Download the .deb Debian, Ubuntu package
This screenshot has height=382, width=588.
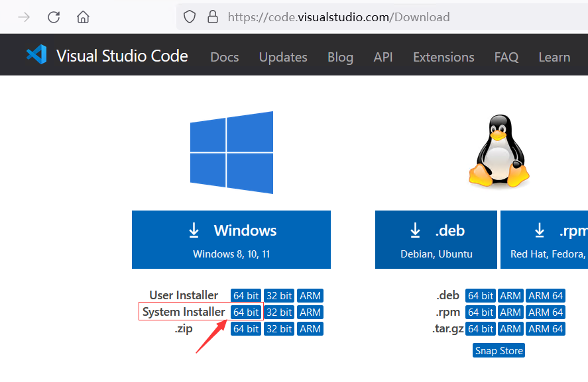pos(436,240)
